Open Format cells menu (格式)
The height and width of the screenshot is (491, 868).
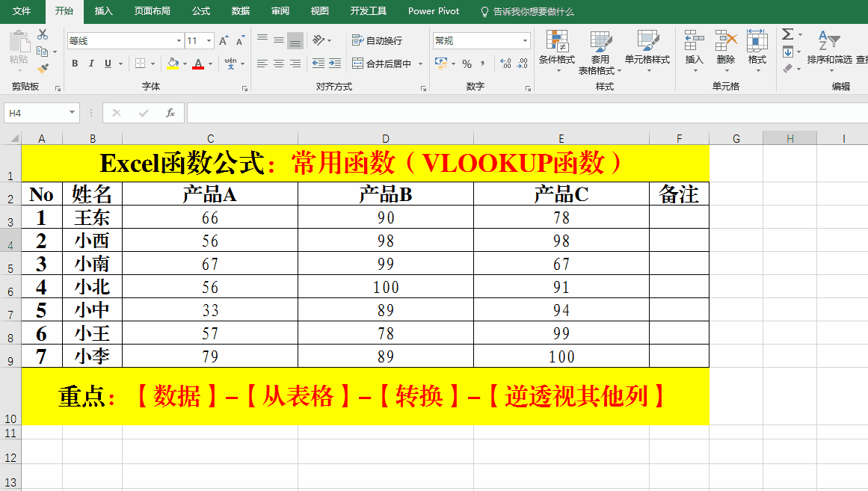[x=757, y=52]
